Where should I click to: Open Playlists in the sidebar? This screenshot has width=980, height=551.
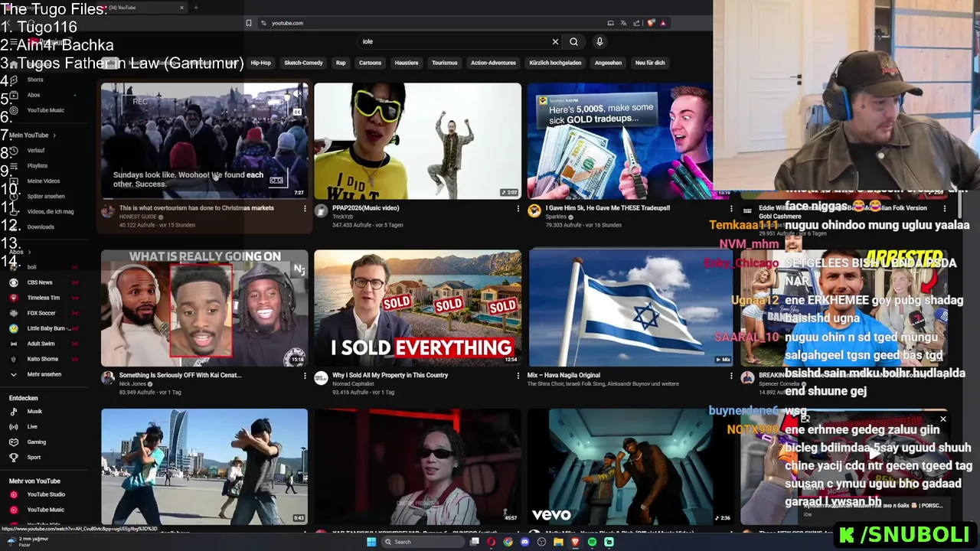click(38, 165)
